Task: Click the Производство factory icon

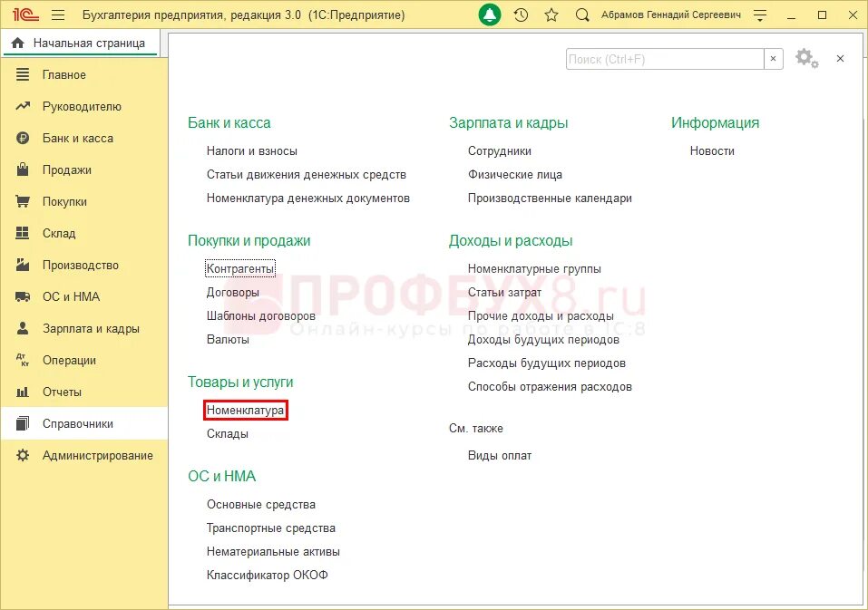Action: point(23,265)
